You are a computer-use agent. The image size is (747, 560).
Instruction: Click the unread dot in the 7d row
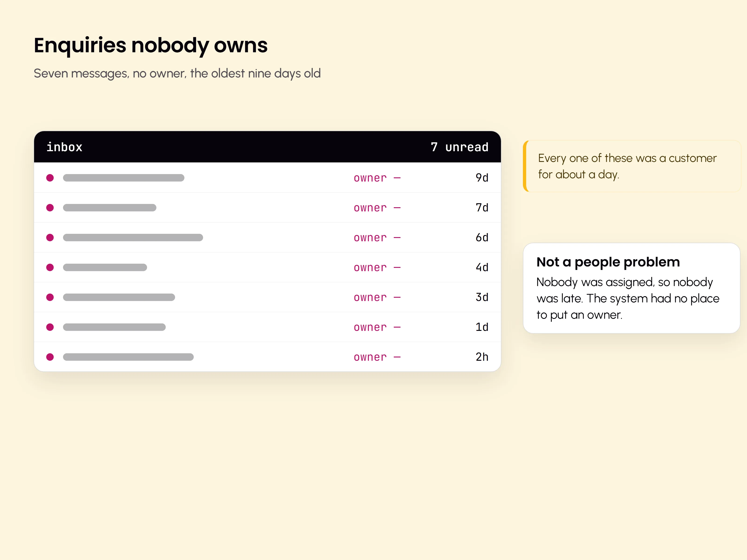(50, 208)
